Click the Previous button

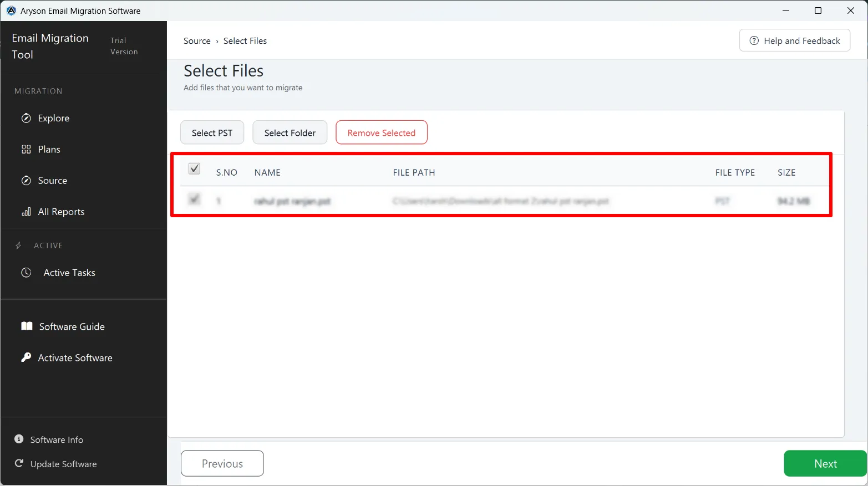tap(222, 463)
